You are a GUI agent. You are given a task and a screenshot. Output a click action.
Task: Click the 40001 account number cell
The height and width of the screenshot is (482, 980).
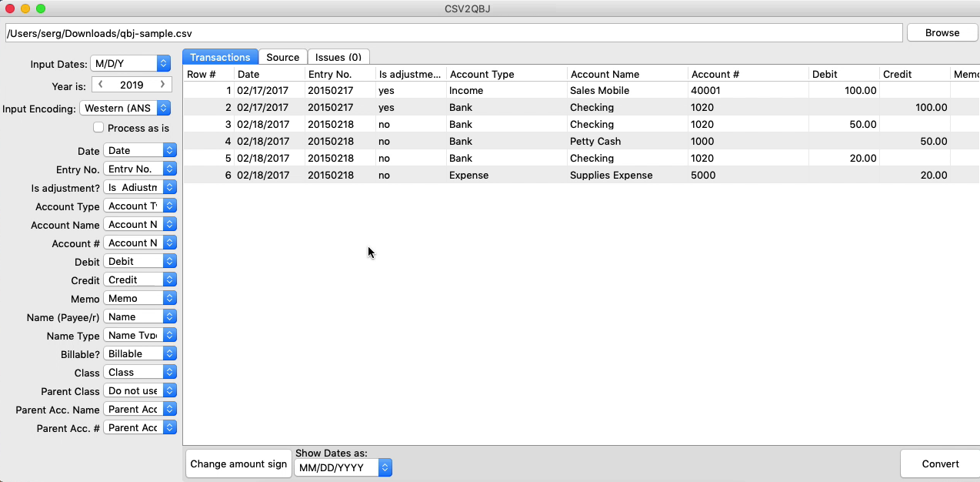(748, 90)
